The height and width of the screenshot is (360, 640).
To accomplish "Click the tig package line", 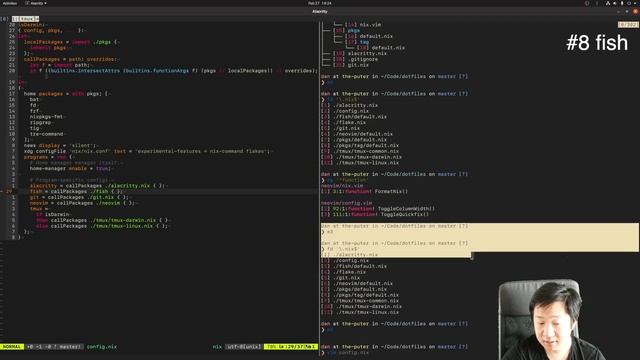I will click(34, 128).
